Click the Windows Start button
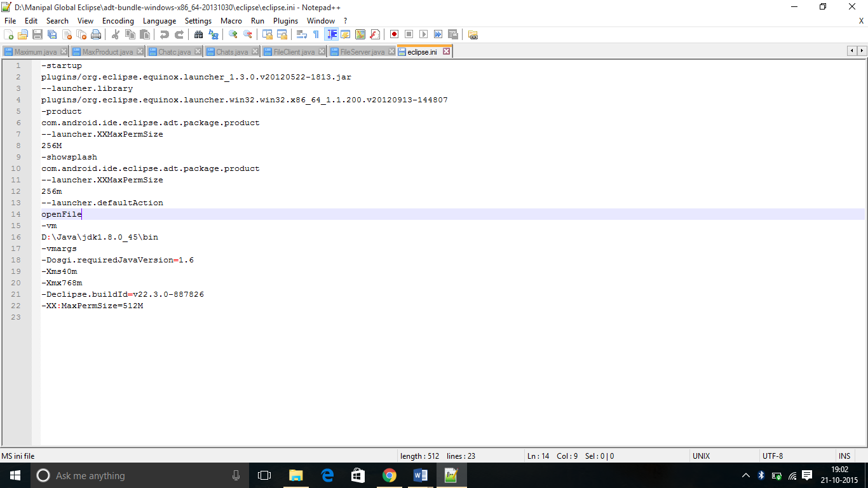 tap(15, 475)
